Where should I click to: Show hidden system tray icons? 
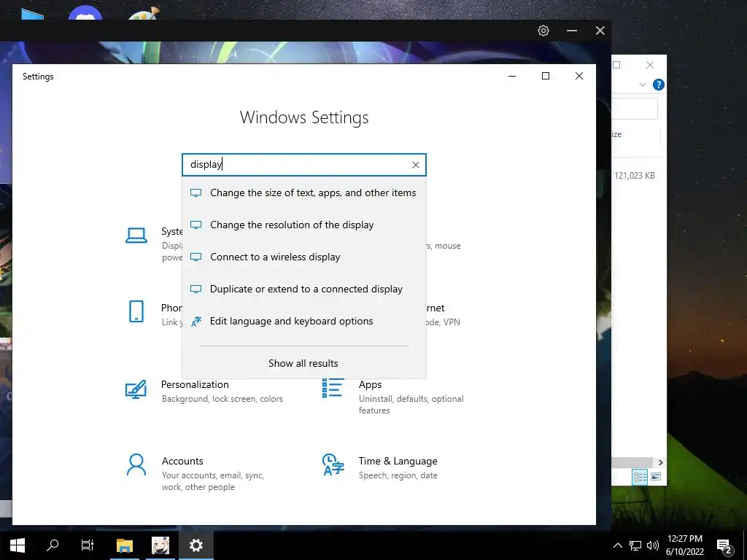coord(617,545)
